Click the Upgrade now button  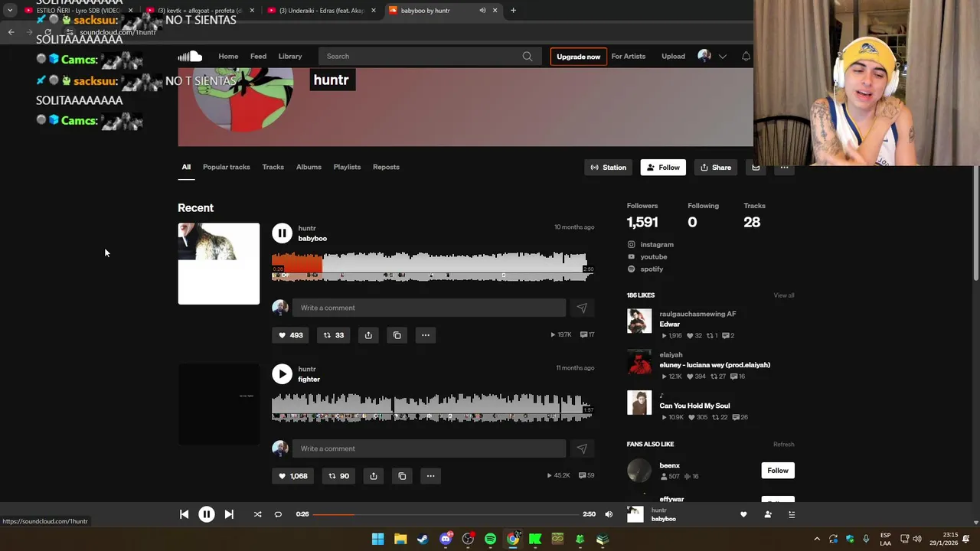coord(578,57)
